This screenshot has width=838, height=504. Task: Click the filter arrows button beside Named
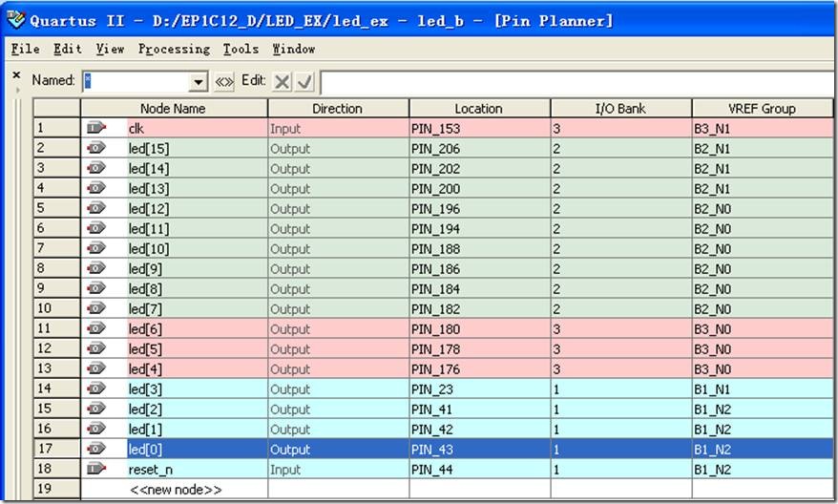click(x=224, y=82)
